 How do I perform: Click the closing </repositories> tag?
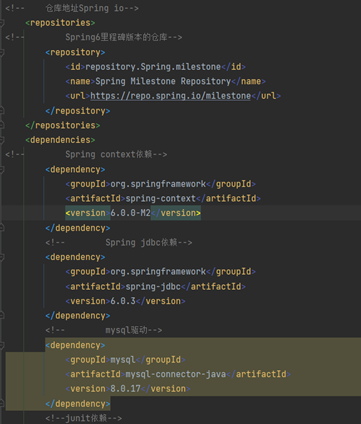pos(63,125)
